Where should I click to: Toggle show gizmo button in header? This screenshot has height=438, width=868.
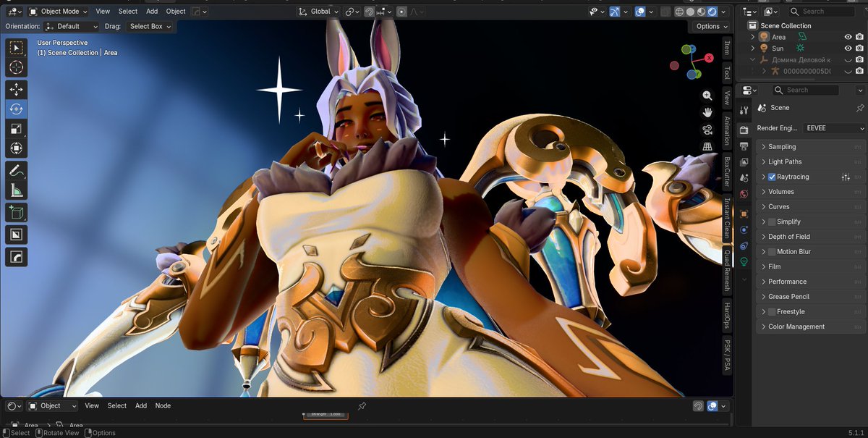coord(616,12)
